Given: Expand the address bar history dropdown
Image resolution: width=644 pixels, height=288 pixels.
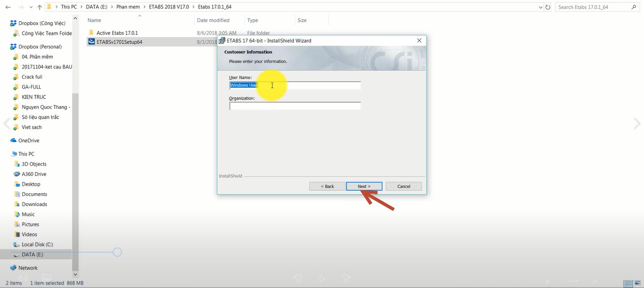Looking at the screenshot, I should pos(540,8).
